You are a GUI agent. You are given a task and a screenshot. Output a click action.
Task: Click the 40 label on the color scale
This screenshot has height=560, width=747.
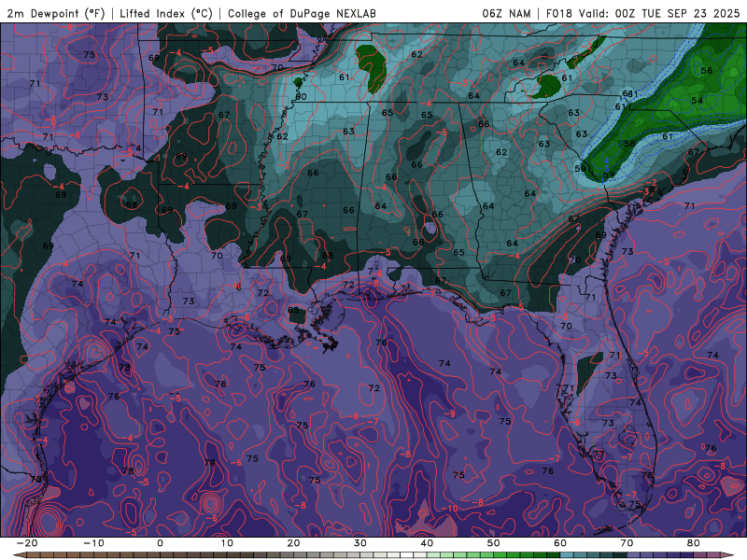(427, 543)
